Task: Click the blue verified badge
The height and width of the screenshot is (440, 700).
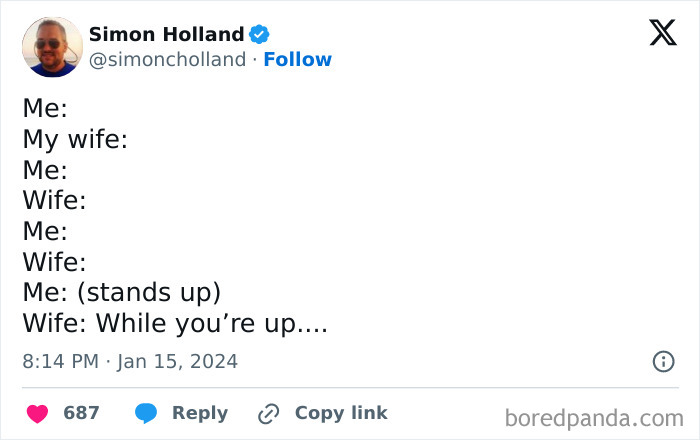Action: click(x=259, y=34)
